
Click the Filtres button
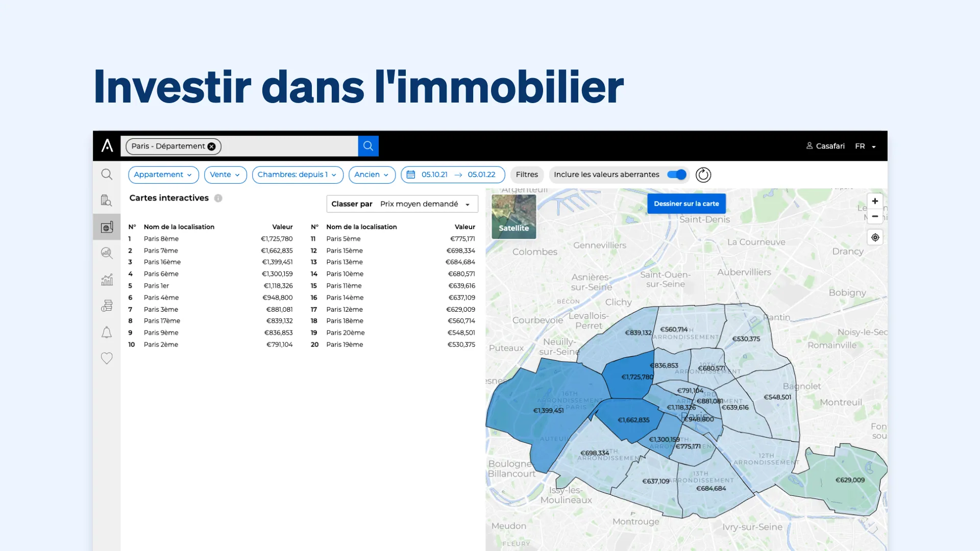[x=527, y=174]
